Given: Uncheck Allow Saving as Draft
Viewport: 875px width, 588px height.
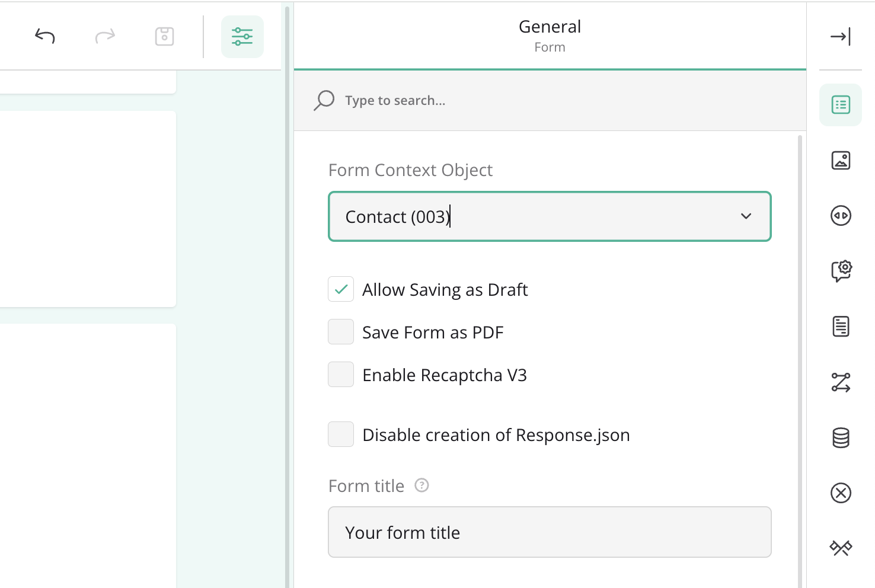Looking at the screenshot, I should tap(341, 289).
